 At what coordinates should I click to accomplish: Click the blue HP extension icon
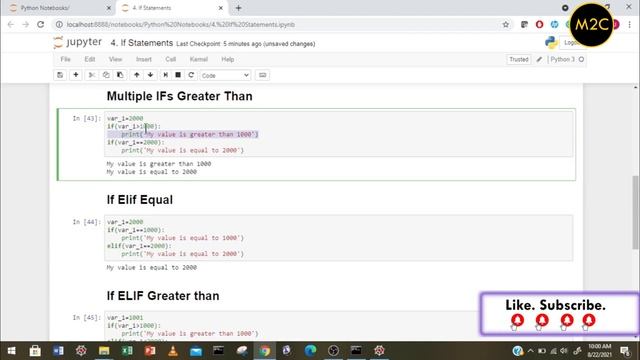coord(554,24)
